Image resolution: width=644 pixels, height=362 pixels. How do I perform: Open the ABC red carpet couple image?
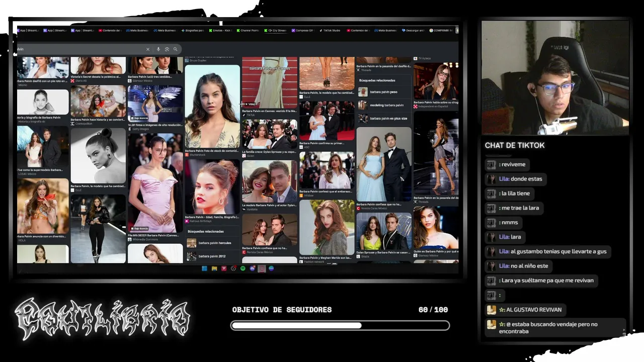327,120
